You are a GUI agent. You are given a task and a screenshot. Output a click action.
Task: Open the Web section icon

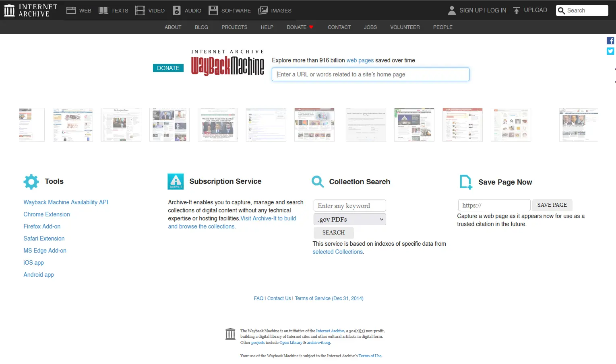click(71, 10)
